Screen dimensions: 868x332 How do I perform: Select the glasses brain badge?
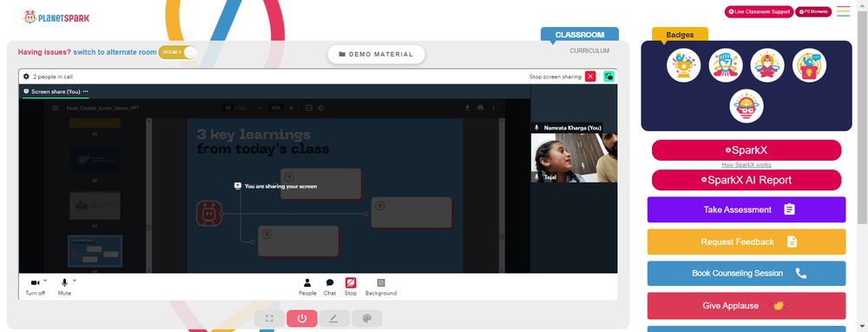tap(746, 106)
